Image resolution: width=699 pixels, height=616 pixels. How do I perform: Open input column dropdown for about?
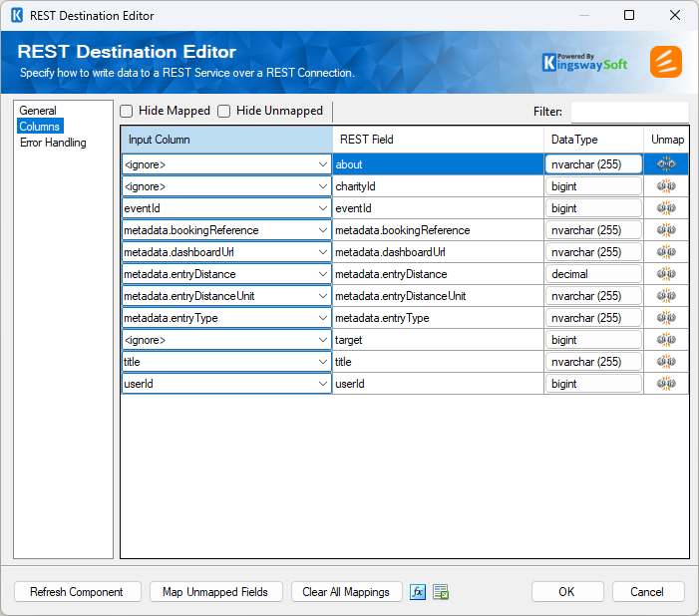[x=323, y=164]
